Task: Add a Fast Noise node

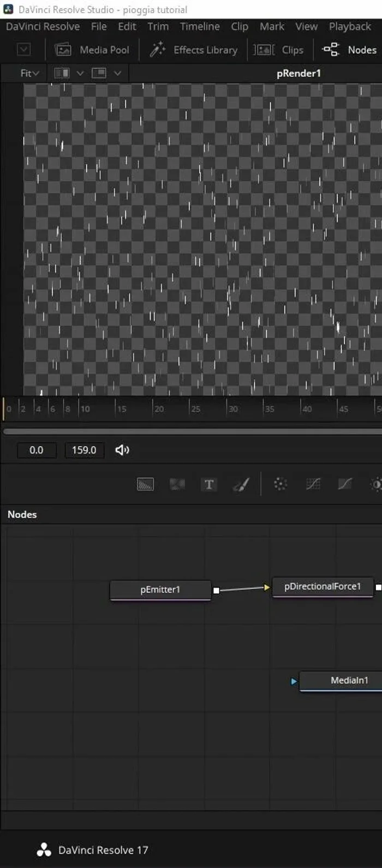Action: tap(177, 484)
